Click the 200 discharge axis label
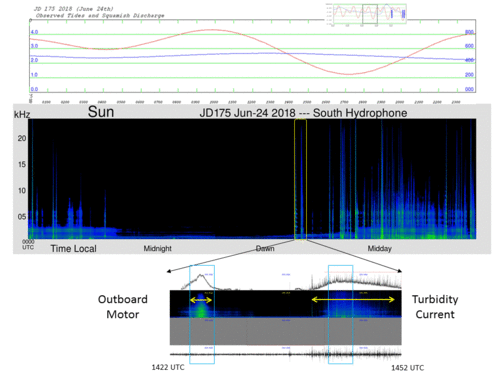 point(469,75)
